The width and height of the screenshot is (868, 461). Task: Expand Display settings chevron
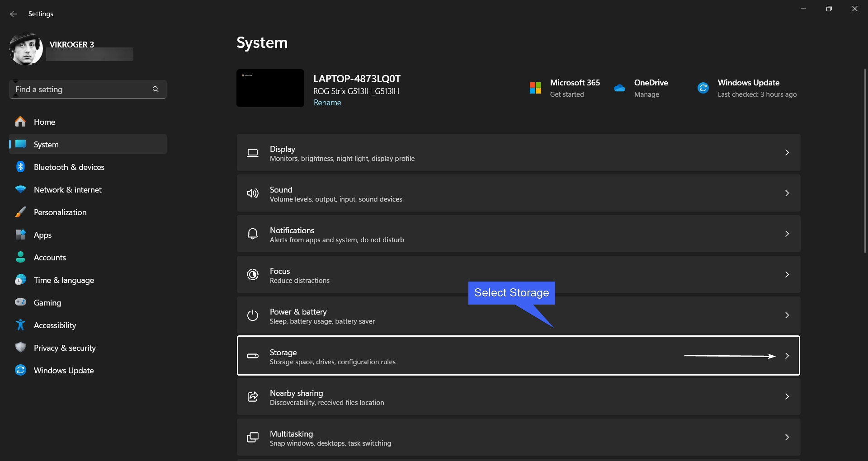click(787, 152)
